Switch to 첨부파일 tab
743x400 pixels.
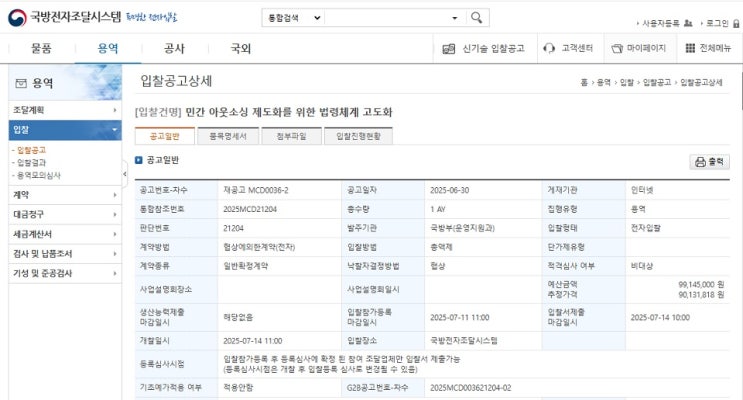pos(291,136)
